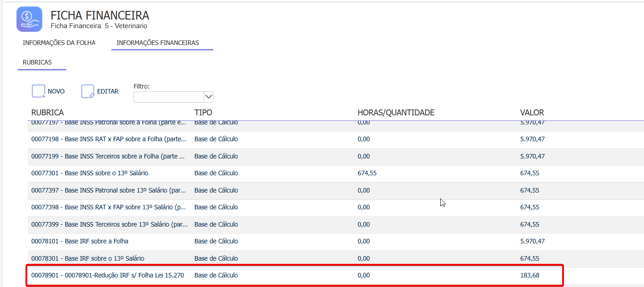Click the VALOR column header
644x287 pixels.
(532, 113)
